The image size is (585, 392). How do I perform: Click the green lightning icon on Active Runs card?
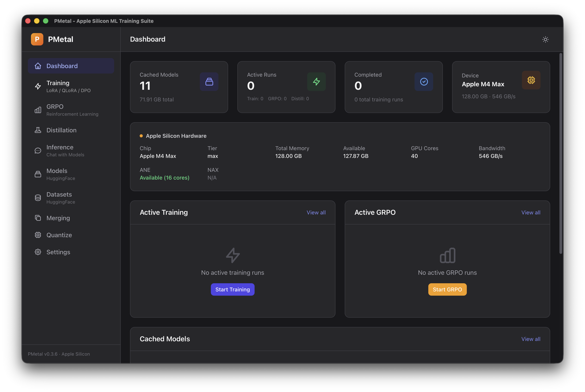(x=316, y=81)
